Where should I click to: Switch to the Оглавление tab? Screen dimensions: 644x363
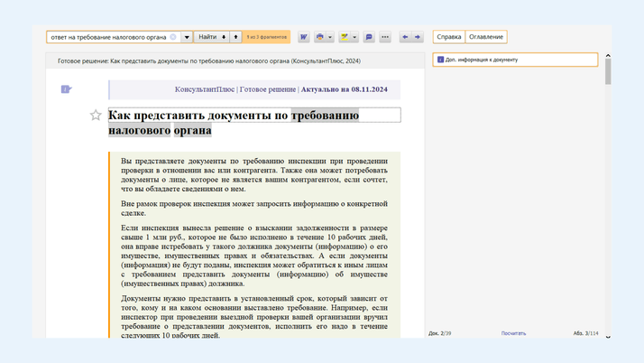486,37
